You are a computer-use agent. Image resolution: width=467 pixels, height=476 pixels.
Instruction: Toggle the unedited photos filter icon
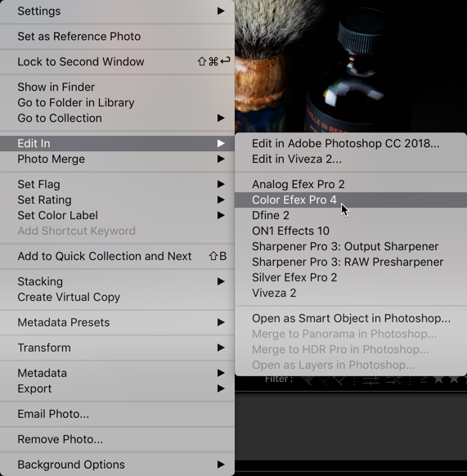tap(394, 380)
